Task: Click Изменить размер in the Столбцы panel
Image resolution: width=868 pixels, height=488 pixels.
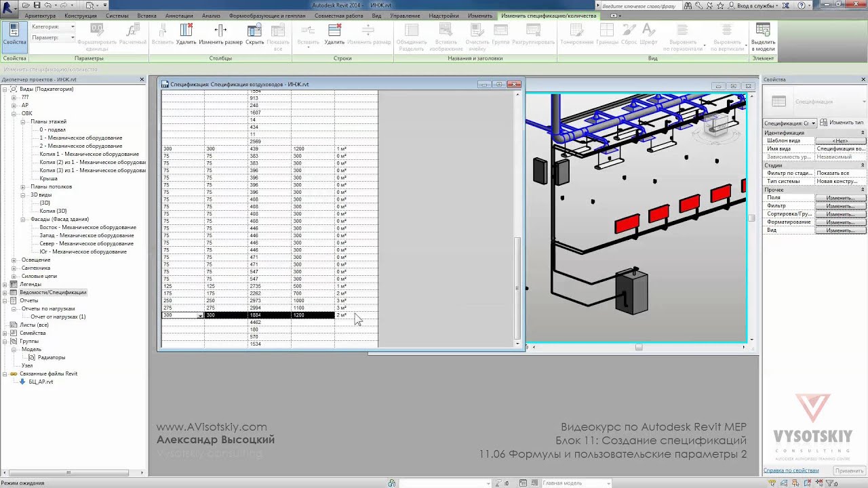Action: pos(220,35)
